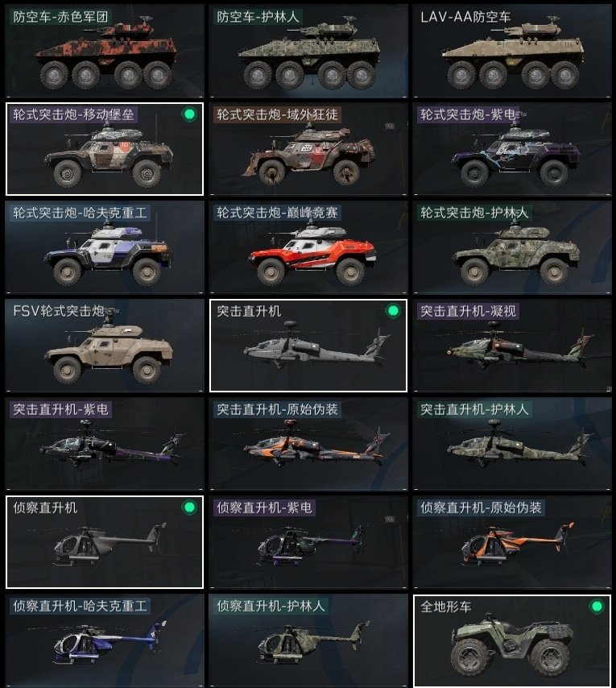
Task: Choose the 侦察直升机-紫电 scout helicopter skin
Action: [x=308, y=542]
